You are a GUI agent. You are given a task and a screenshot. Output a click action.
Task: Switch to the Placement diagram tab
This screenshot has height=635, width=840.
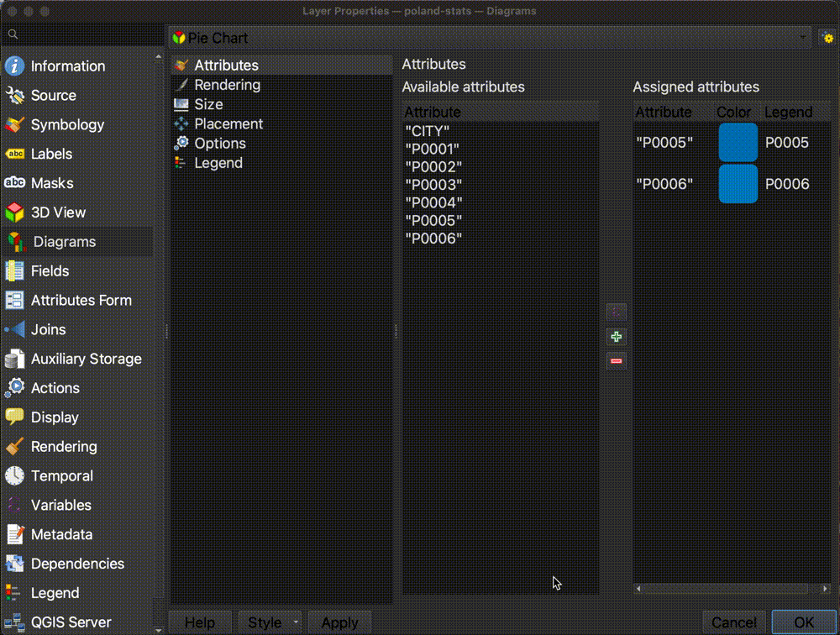click(x=282, y=123)
